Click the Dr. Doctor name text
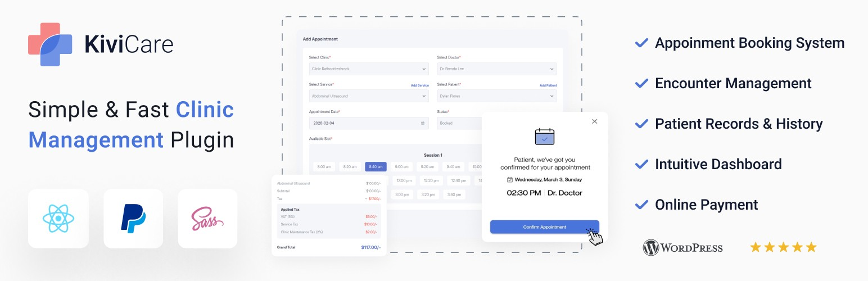Viewport: 868px width, 281px height. point(565,193)
